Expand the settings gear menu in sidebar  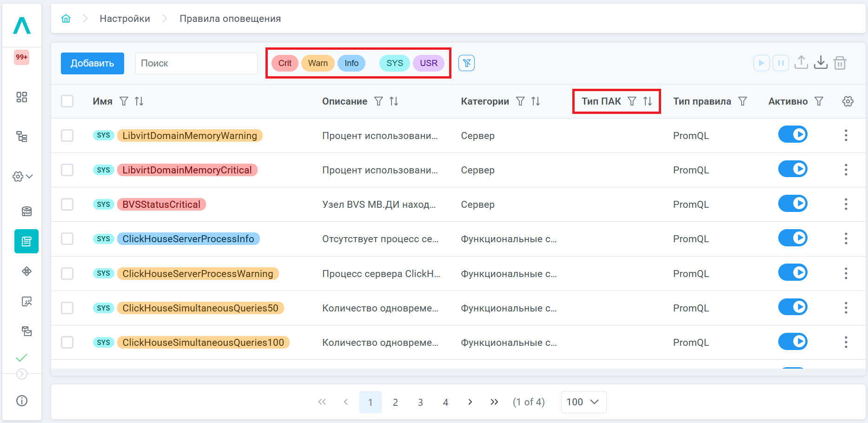click(x=22, y=177)
